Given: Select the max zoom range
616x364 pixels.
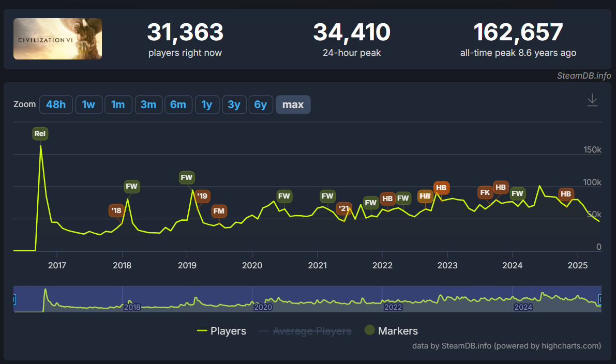Looking at the screenshot, I should coord(293,104).
